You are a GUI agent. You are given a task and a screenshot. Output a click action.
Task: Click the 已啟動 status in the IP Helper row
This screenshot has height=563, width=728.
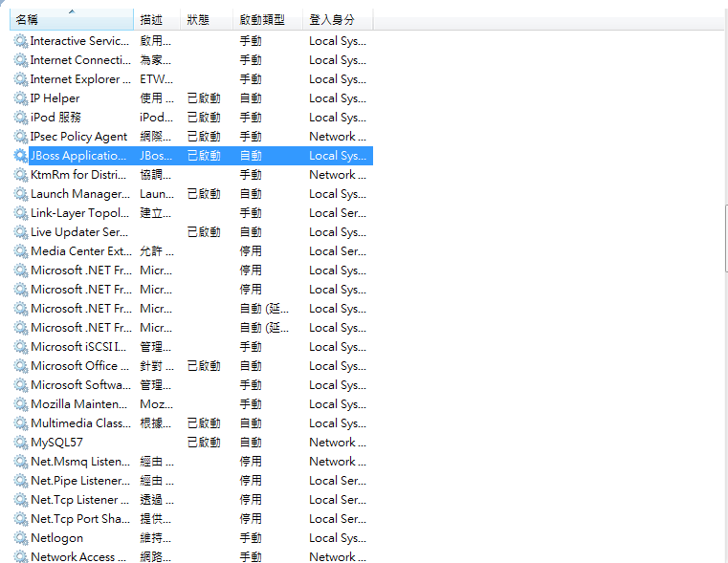(x=204, y=98)
